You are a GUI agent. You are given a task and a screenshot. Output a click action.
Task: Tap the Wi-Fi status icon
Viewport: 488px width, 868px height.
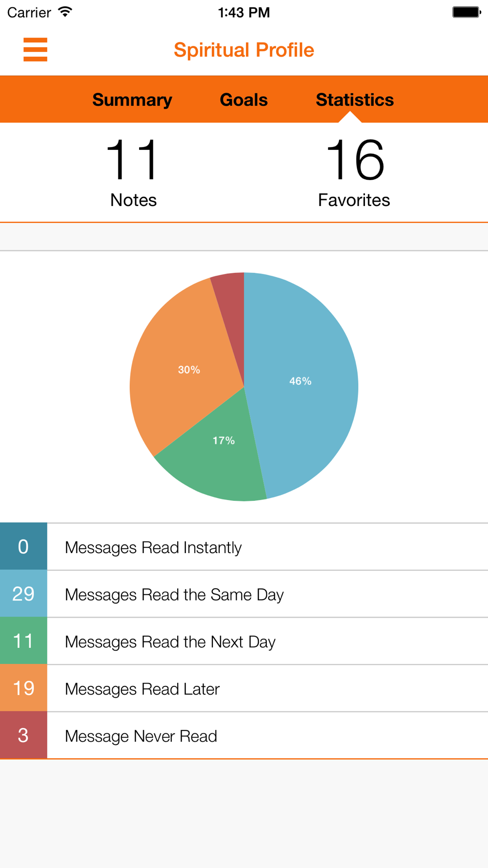click(64, 12)
